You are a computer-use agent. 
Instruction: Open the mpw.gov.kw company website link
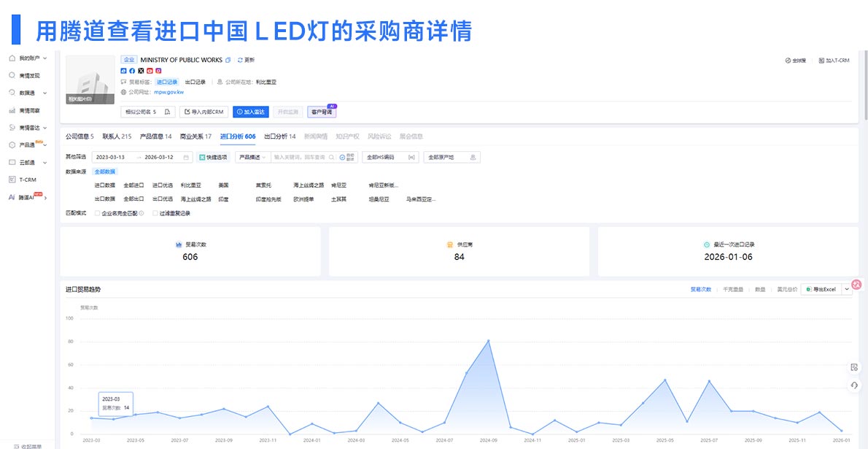click(x=168, y=92)
